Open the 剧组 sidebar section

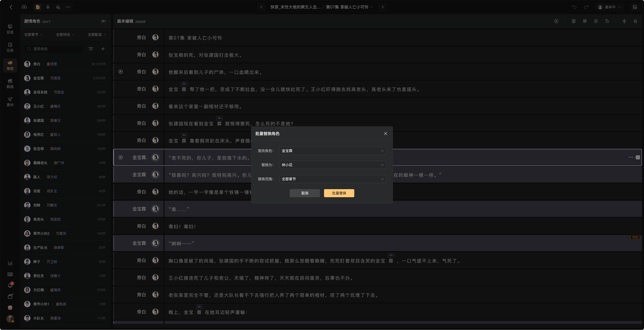(x=10, y=84)
